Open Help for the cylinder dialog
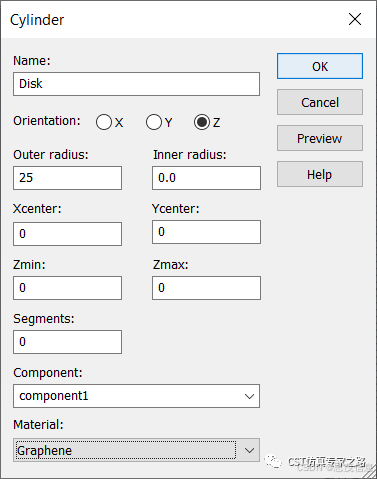Screen dimensions: 377x479 (320, 174)
